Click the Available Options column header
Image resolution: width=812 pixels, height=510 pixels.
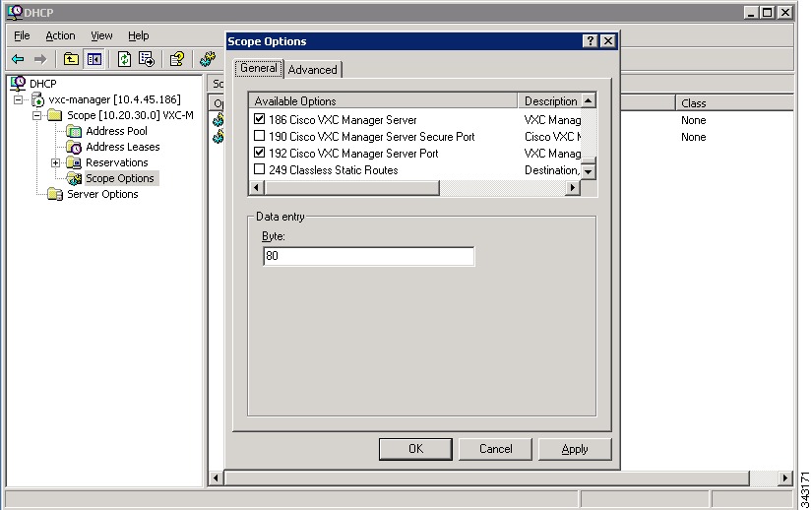383,101
